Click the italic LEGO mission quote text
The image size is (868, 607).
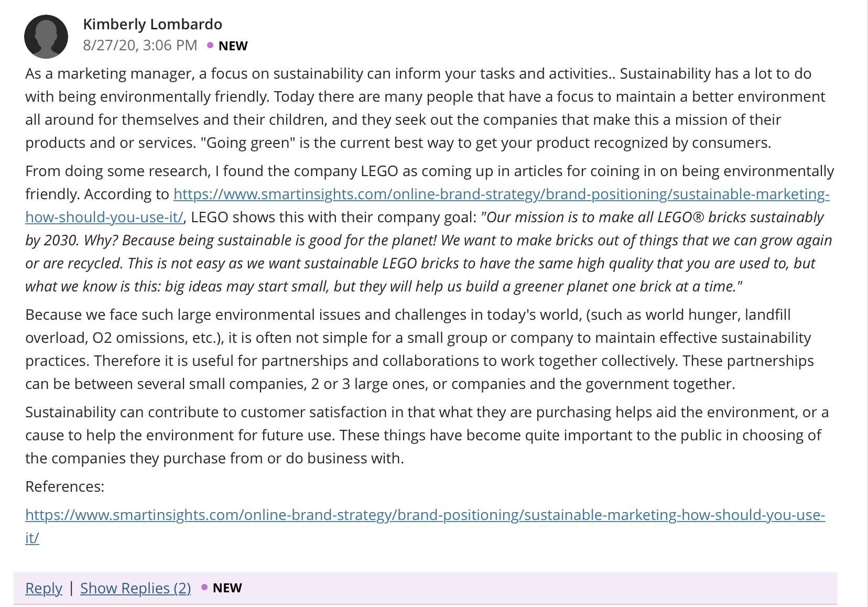[x=429, y=252]
